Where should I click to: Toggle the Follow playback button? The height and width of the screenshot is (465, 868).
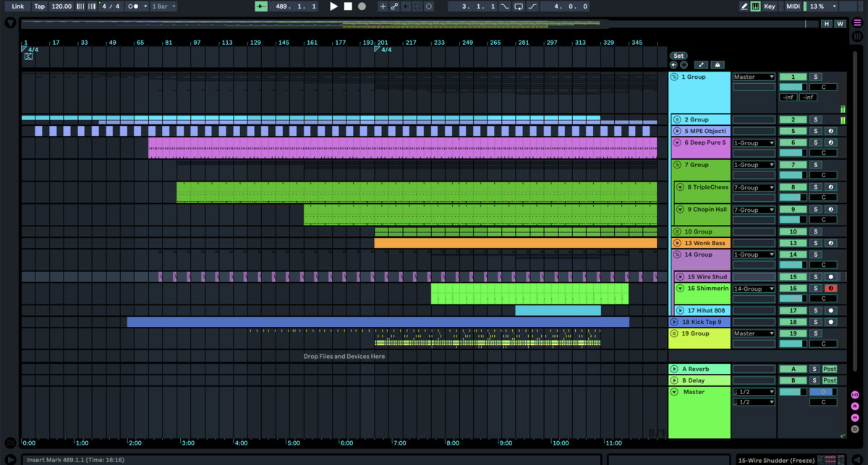[261, 7]
